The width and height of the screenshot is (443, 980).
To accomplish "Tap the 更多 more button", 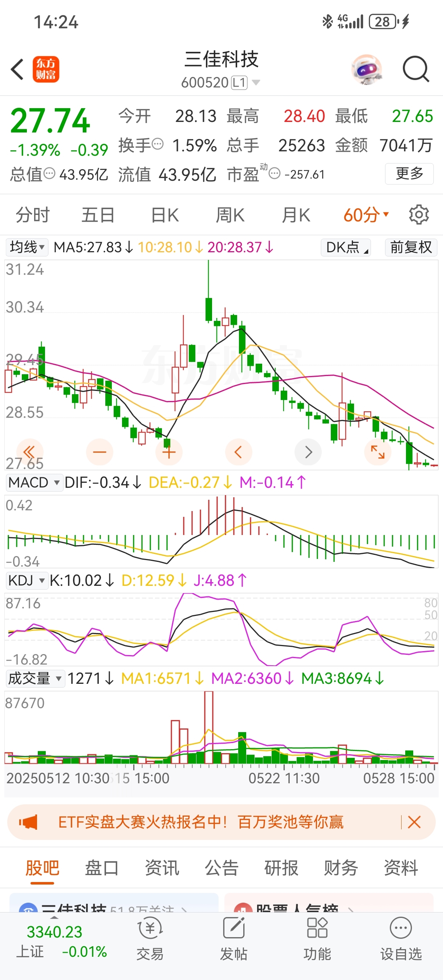I will click(x=409, y=173).
